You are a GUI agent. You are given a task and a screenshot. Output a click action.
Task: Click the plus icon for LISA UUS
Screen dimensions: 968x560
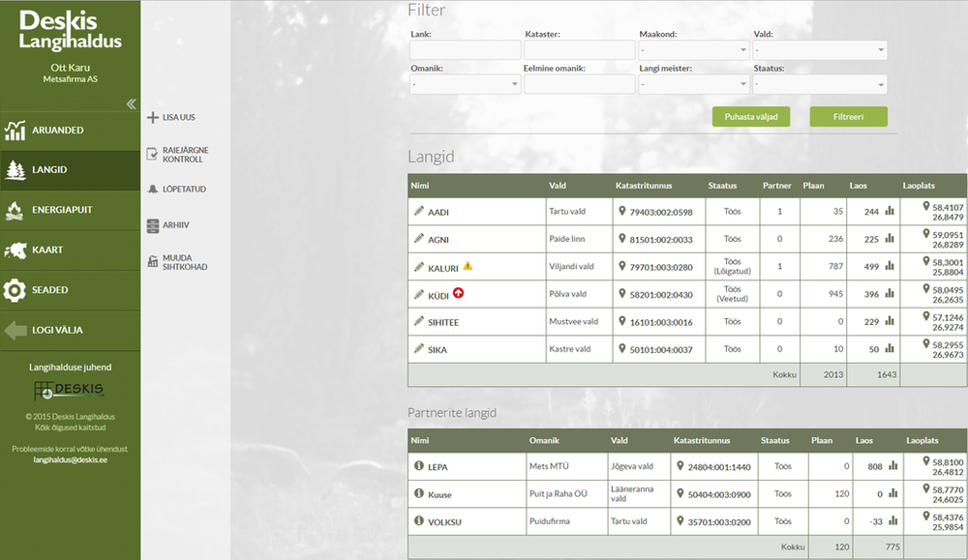coord(152,117)
